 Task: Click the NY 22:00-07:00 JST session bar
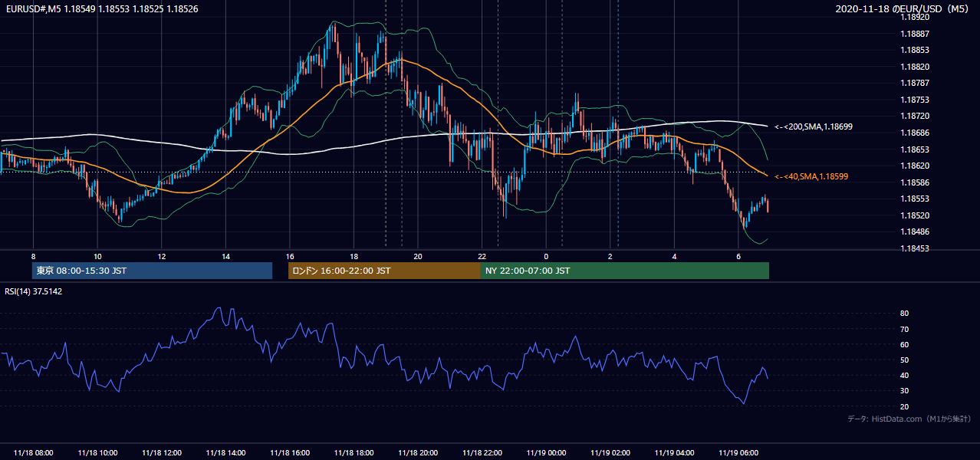tap(625, 271)
